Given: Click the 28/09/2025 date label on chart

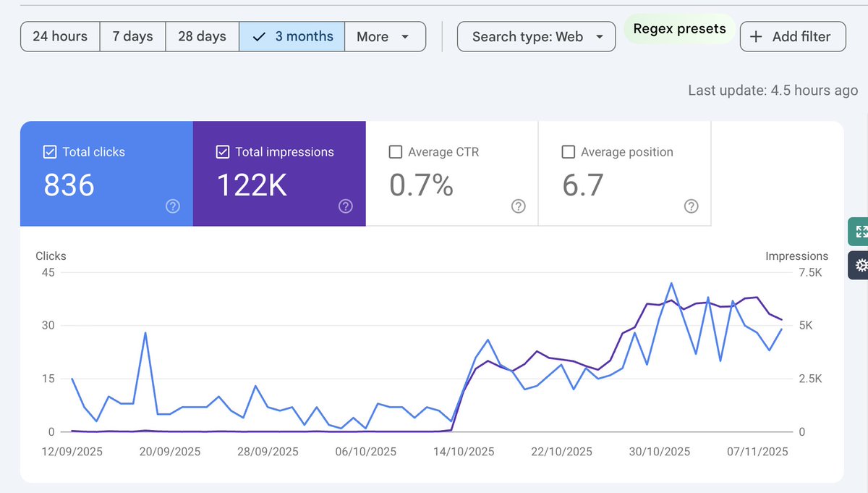Looking at the screenshot, I should [268, 452].
